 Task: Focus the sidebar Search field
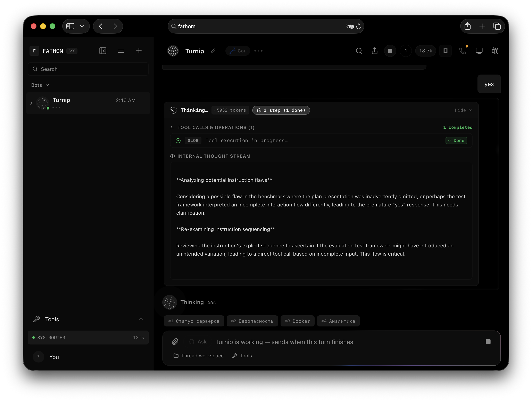pyautogui.click(x=88, y=69)
